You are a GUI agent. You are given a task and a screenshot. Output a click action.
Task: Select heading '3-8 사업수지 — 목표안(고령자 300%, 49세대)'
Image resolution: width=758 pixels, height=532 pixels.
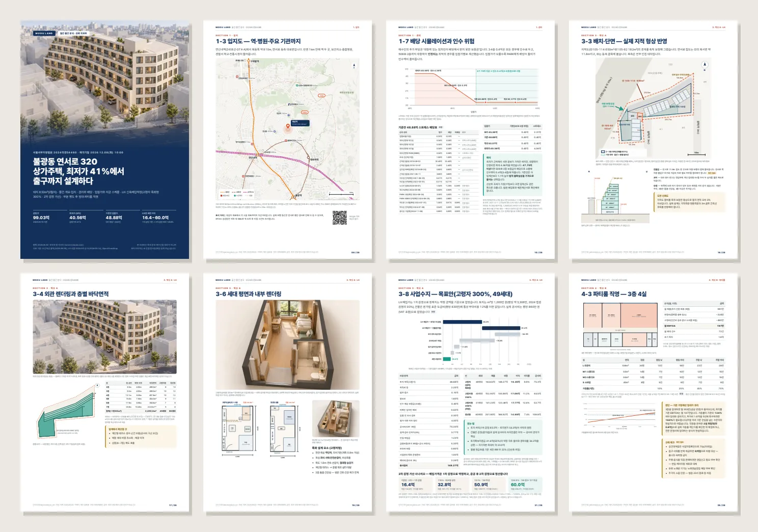(x=455, y=294)
